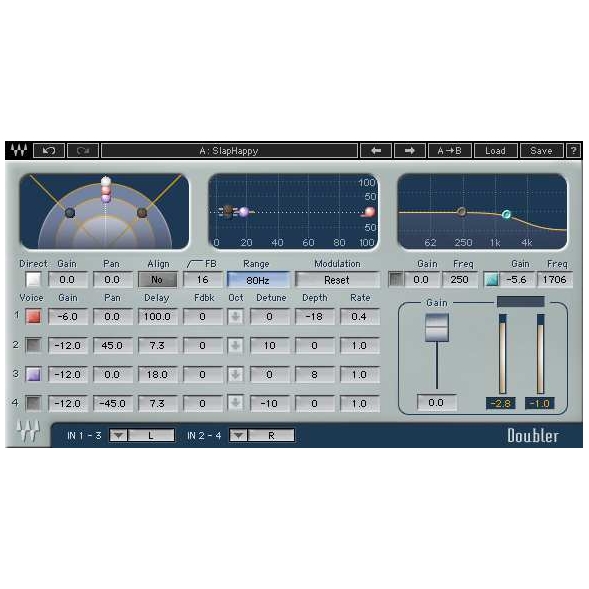Click the Waves logo in the top bar

point(19,150)
